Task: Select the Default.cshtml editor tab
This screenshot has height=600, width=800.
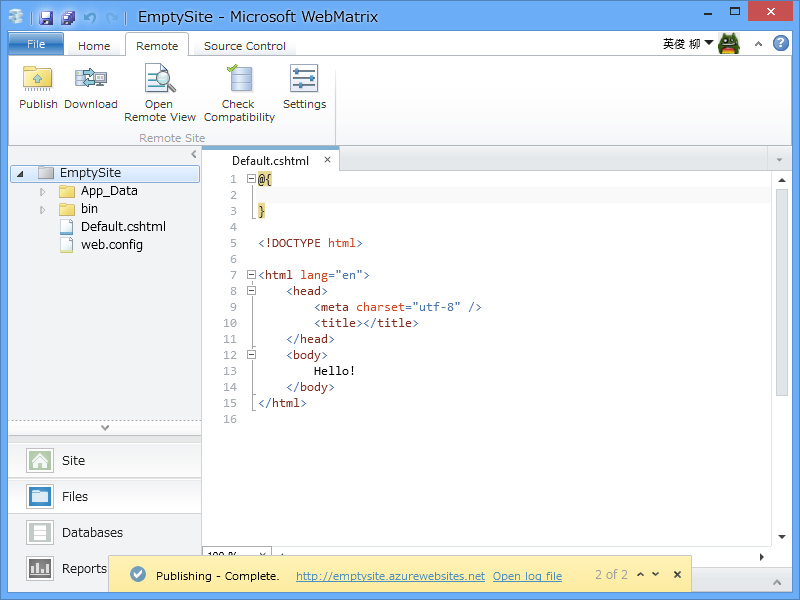Action: 270,161
